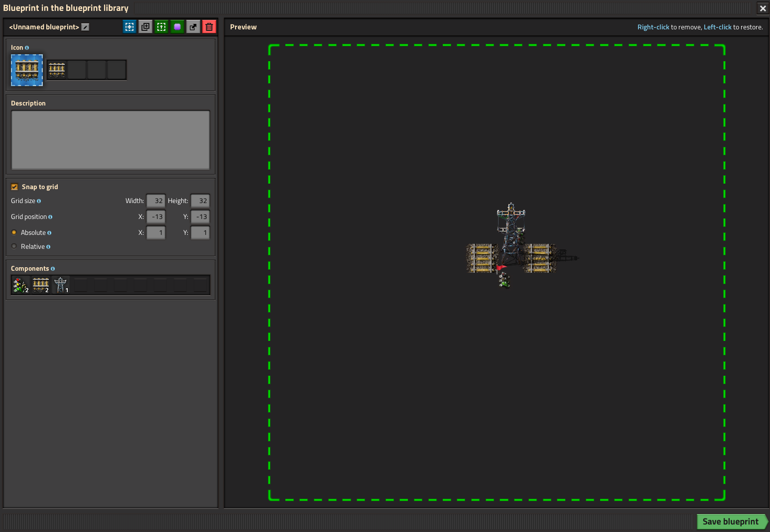
Task: Click the big electric pole component icon
Action: coord(61,285)
